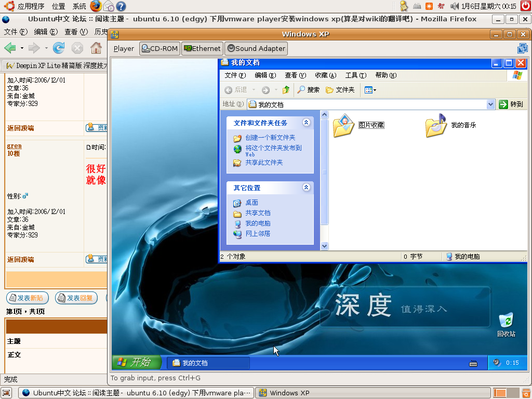Image resolution: width=532 pixels, height=399 pixels.
Task: Click the 转到 Go button
Action: [511, 104]
